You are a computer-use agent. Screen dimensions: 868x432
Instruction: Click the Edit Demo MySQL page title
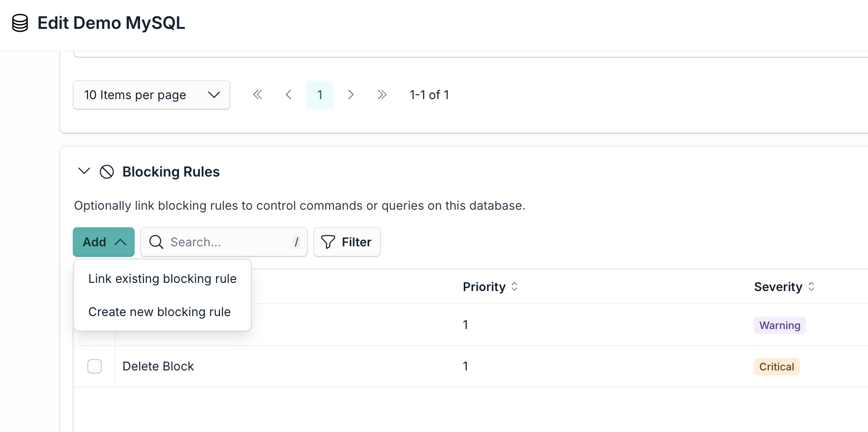(x=111, y=23)
